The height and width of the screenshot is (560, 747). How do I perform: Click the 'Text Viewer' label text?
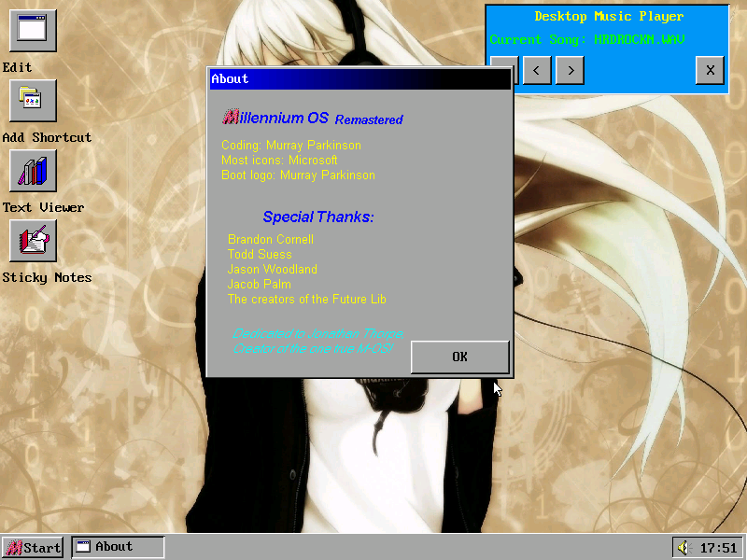43,207
